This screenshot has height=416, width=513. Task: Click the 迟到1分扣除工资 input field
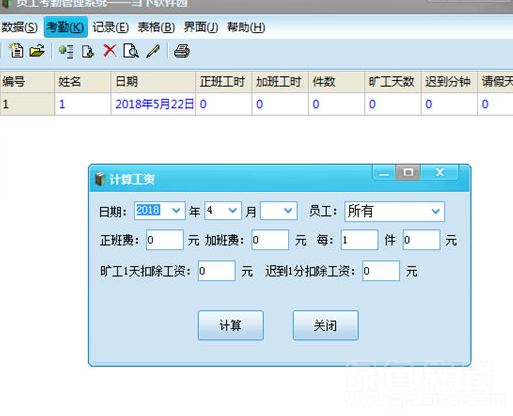[x=381, y=271]
